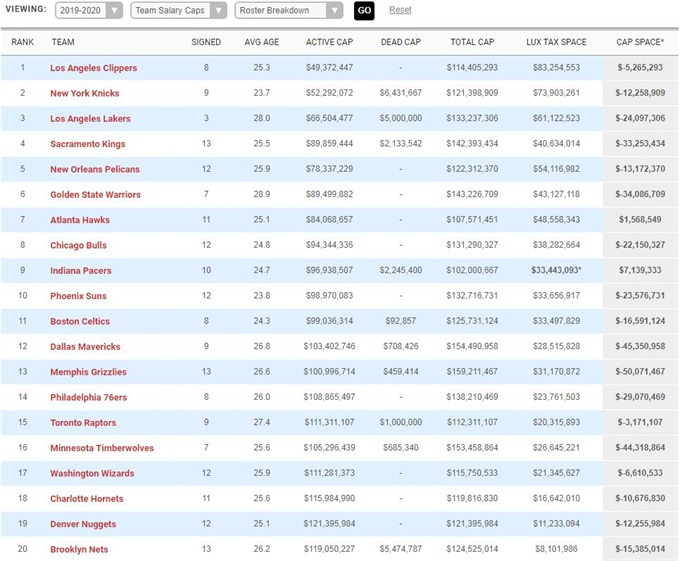
Task: Select Raptors dead cap $1,000,000
Action: click(401, 423)
